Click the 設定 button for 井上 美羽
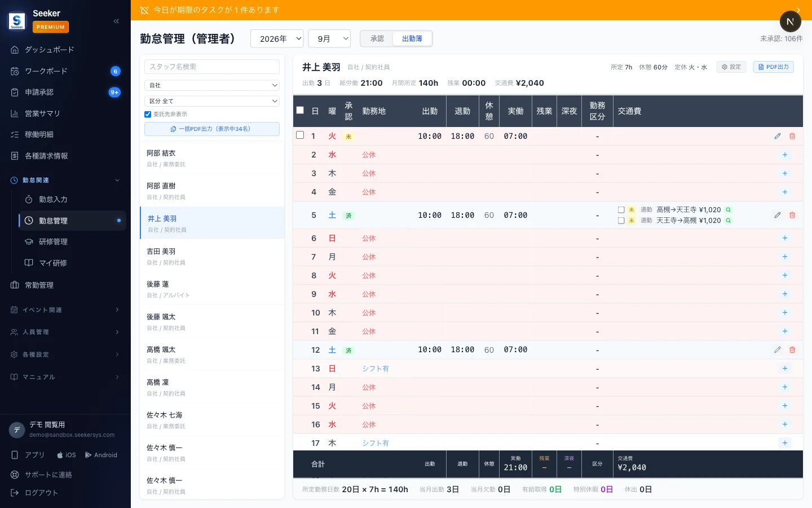Screen dimensions: 812x508 [x=731, y=67]
